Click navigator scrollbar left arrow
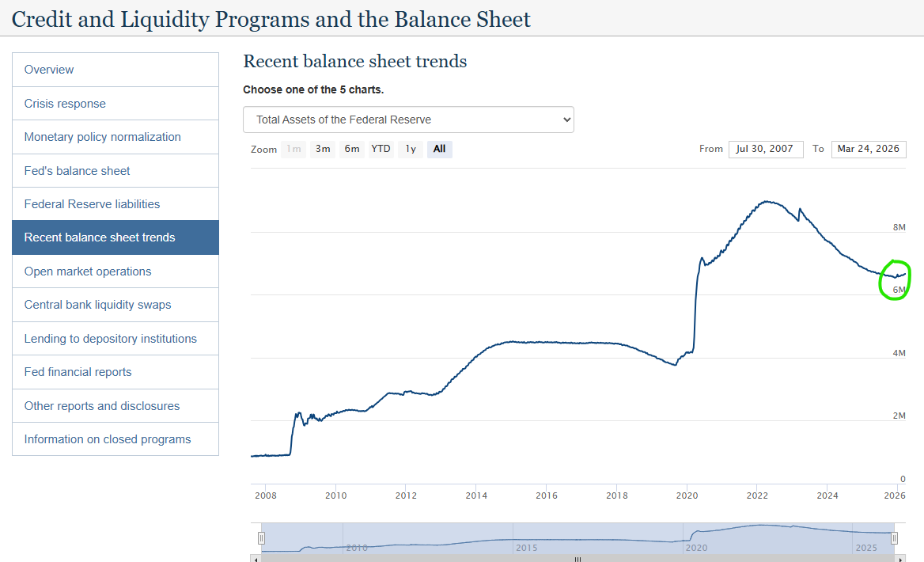Screen dimensions: 924x562 [256, 559]
